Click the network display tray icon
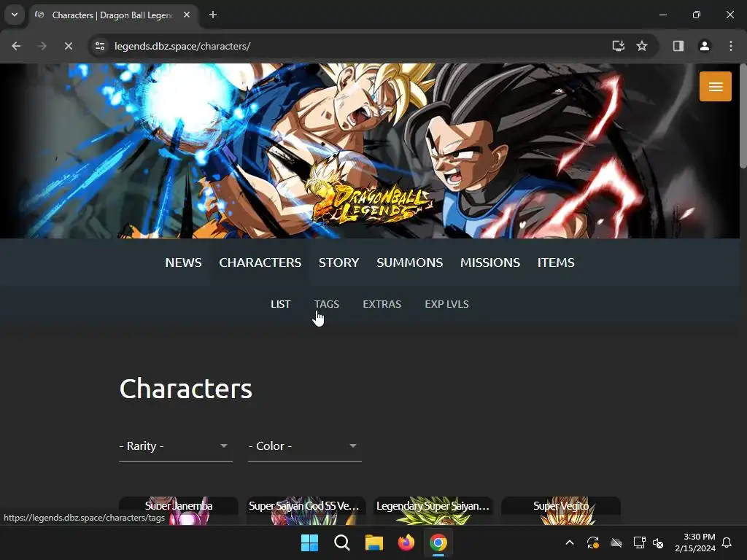Image resolution: width=747 pixels, height=560 pixels. pyautogui.click(x=639, y=542)
